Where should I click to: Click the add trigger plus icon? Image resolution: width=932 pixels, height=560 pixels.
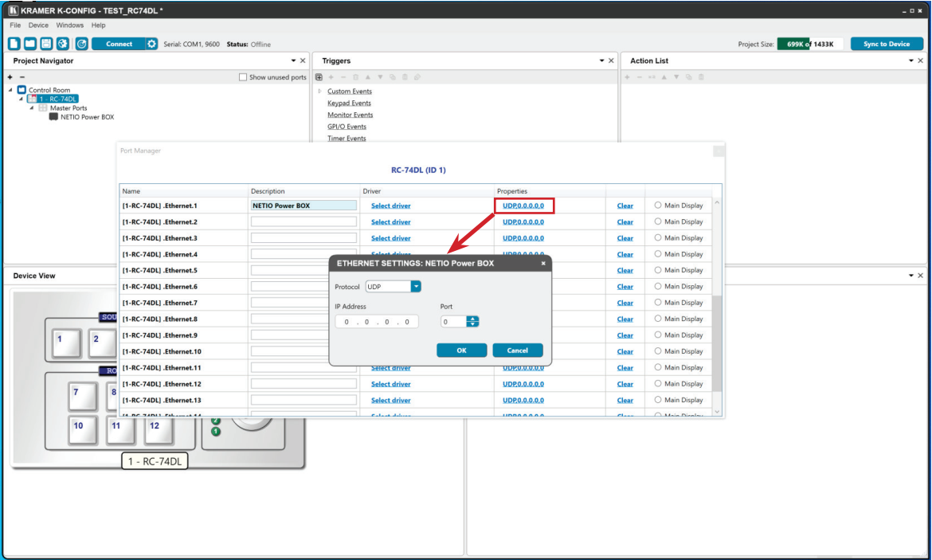click(331, 77)
